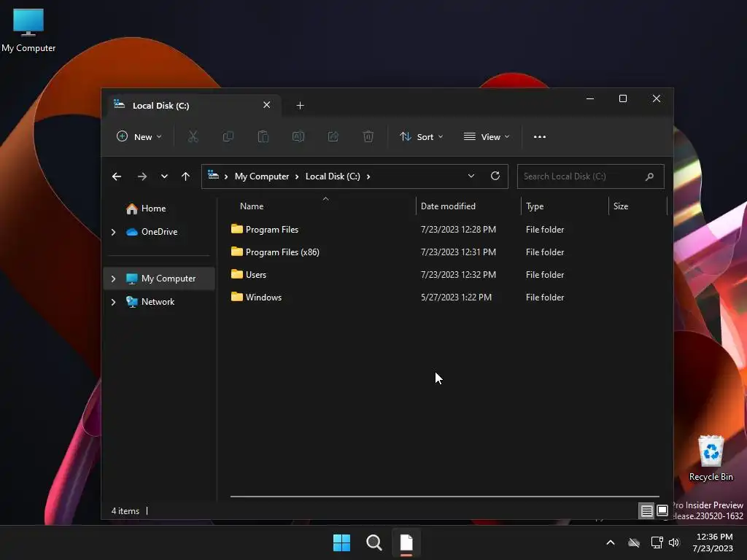Click the Rename icon in toolbar
Image resolution: width=747 pixels, height=560 pixels.
click(298, 136)
